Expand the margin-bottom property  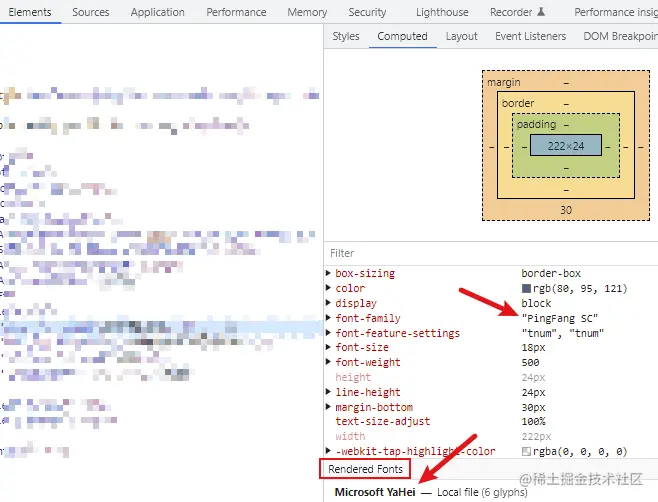[329, 407]
